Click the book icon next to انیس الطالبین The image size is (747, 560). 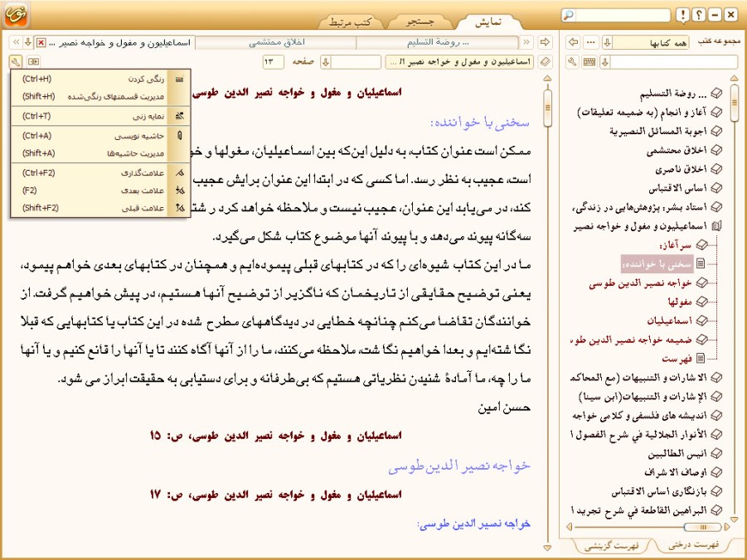point(716,453)
